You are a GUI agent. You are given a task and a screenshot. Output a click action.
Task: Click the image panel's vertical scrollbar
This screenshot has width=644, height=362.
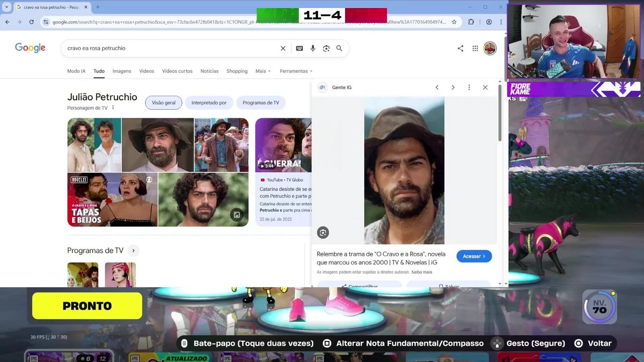(500, 113)
